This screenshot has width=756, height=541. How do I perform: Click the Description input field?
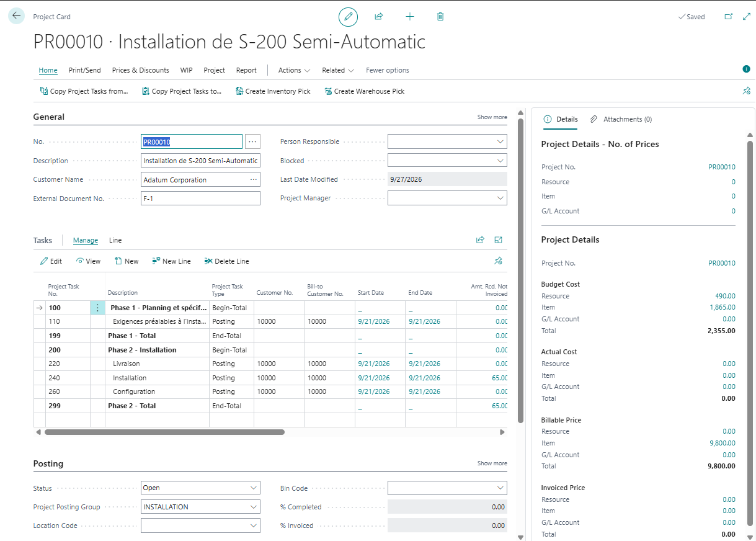[x=200, y=161]
